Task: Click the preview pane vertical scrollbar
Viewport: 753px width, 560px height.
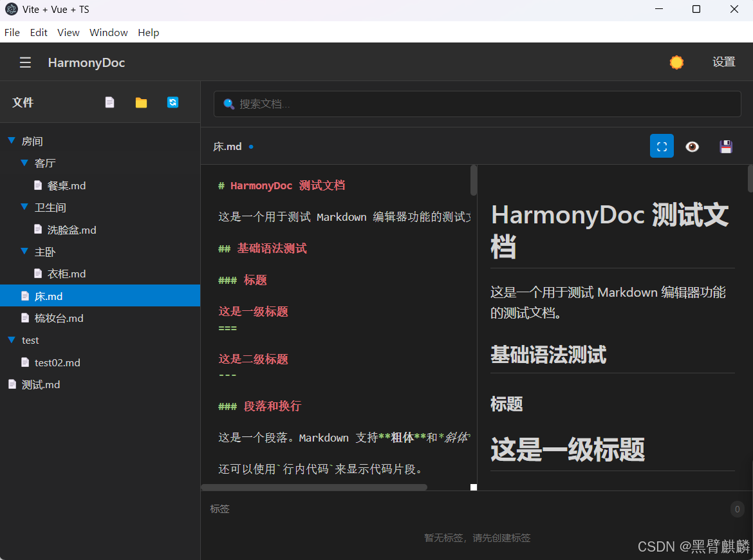Action: coord(750,179)
